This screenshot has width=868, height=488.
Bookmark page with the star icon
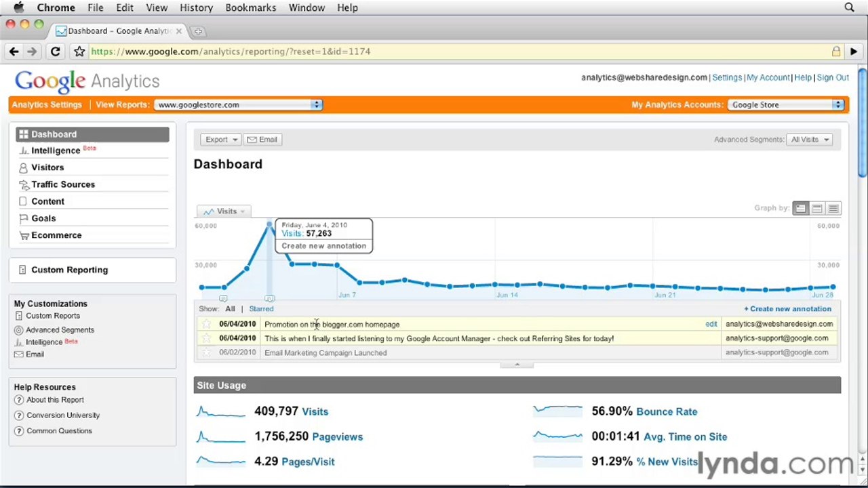tap(79, 52)
